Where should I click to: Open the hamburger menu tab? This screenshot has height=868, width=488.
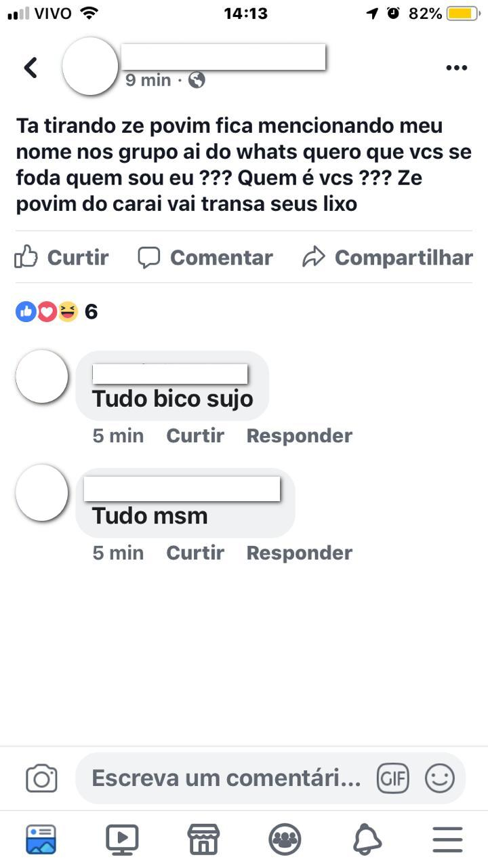[x=447, y=840]
